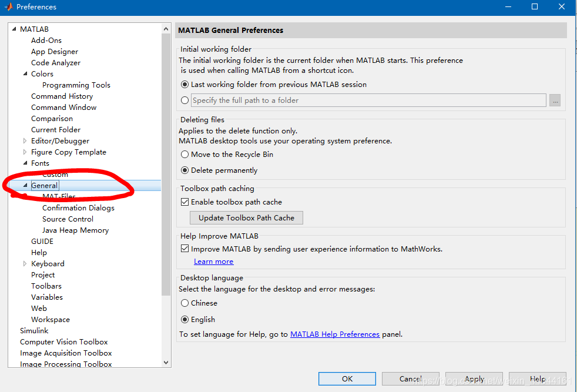Select Code Analyzer preferences

[56, 62]
